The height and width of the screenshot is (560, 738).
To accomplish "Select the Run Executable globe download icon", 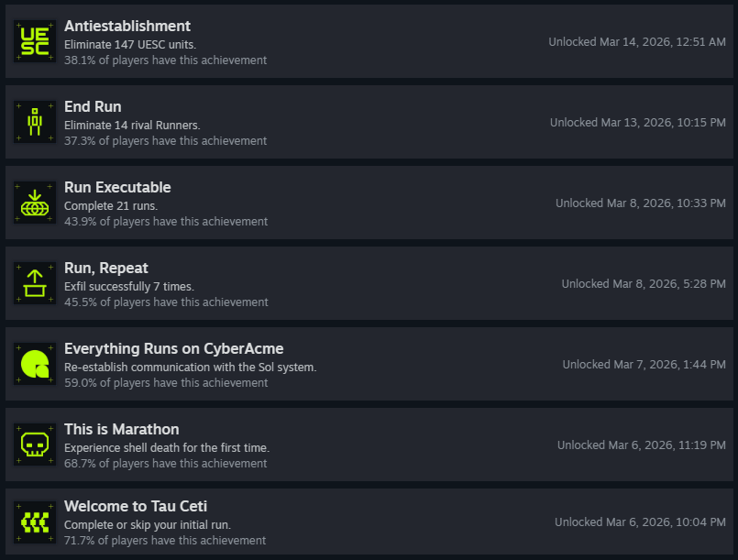I will pyautogui.click(x=35, y=203).
